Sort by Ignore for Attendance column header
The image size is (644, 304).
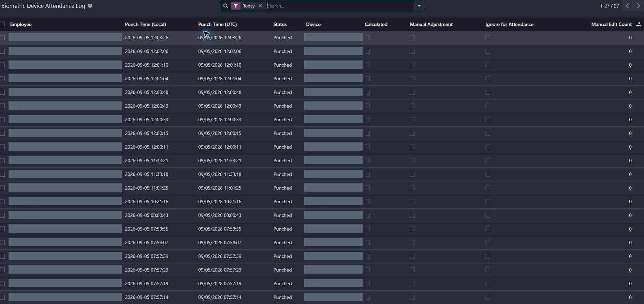pos(509,24)
